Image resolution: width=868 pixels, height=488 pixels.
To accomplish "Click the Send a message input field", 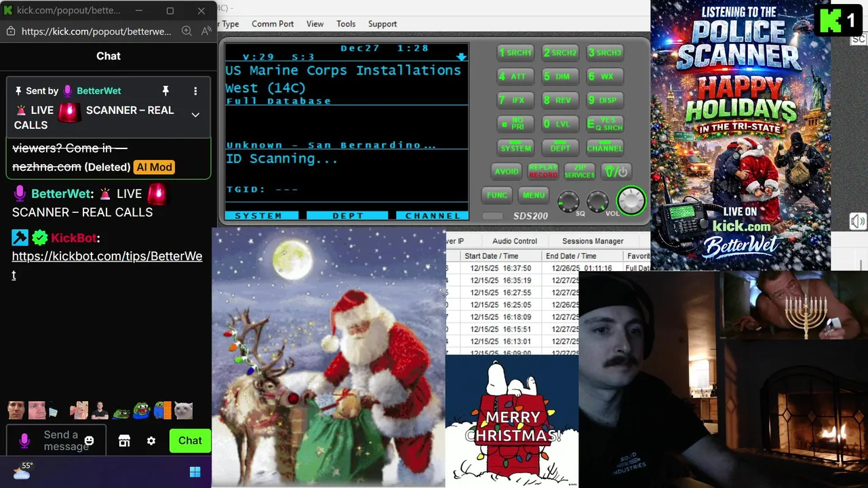I will tap(56, 441).
